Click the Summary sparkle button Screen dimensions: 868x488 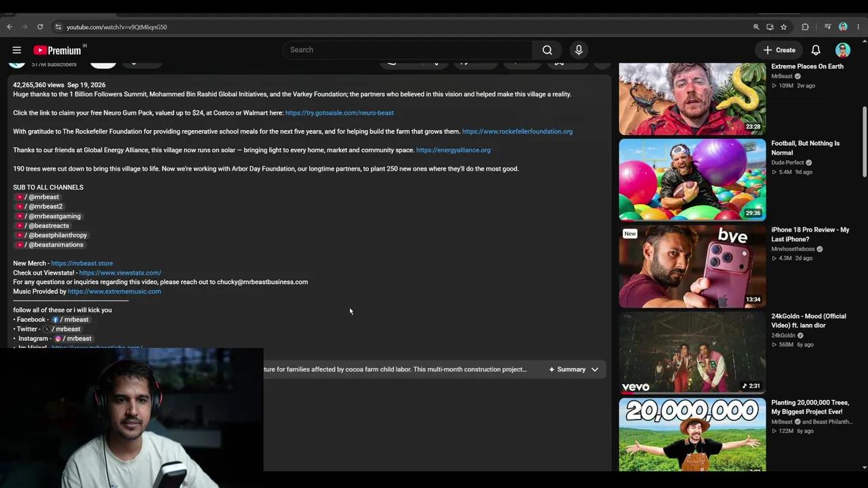[567, 369]
